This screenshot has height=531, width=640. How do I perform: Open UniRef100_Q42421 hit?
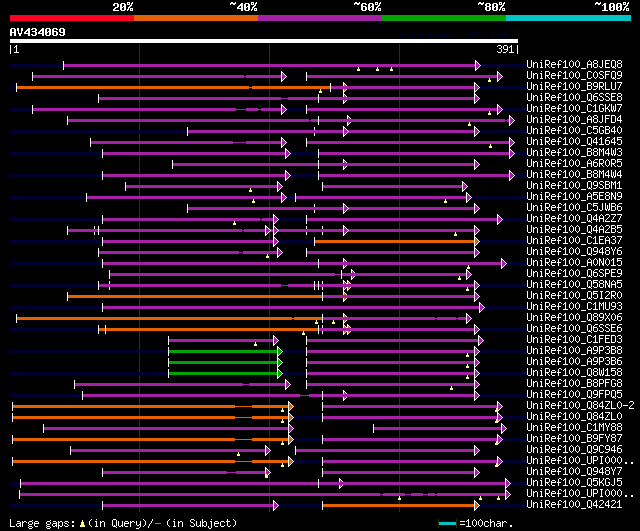point(574,505)
